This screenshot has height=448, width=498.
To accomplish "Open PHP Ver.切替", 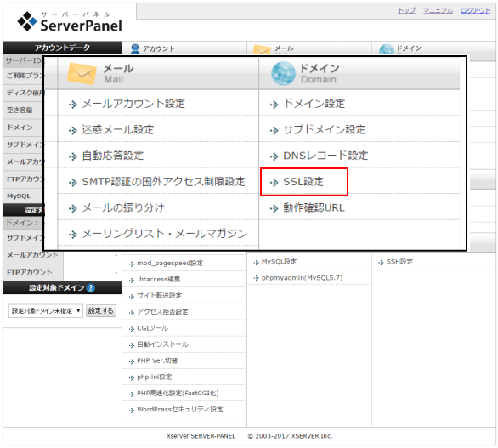I will pos(157,360).
